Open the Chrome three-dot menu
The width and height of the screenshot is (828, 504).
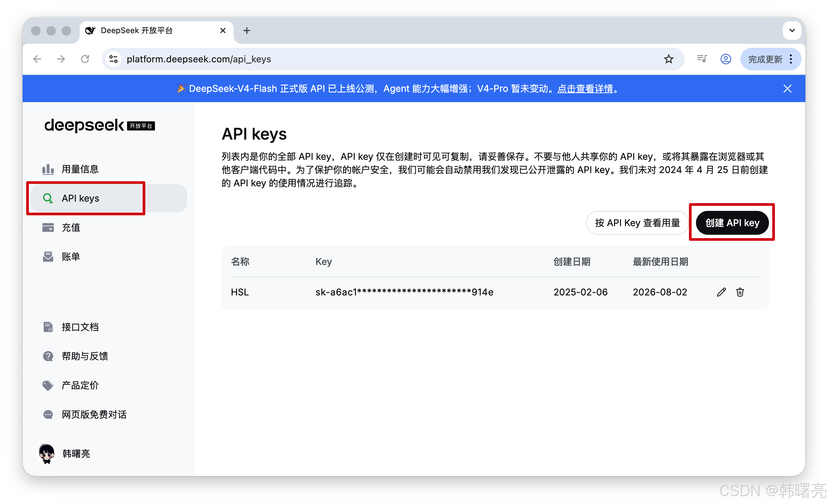pos(791,59)
